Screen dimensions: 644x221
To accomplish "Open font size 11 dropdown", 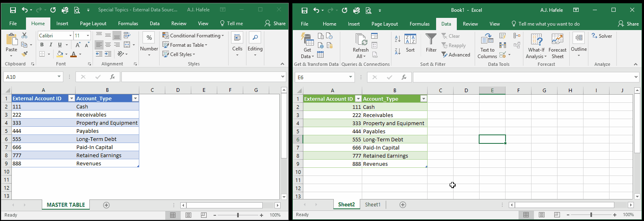I will pos(88,35).
